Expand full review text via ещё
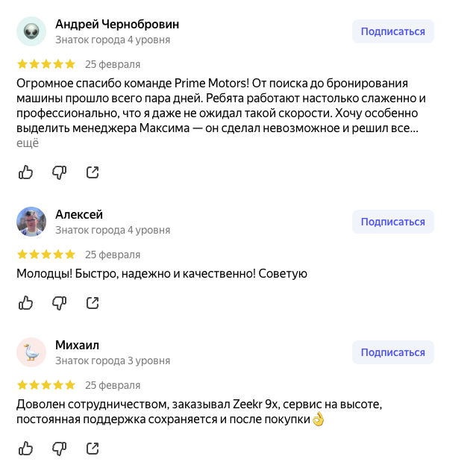 click(x=28, y=143)
